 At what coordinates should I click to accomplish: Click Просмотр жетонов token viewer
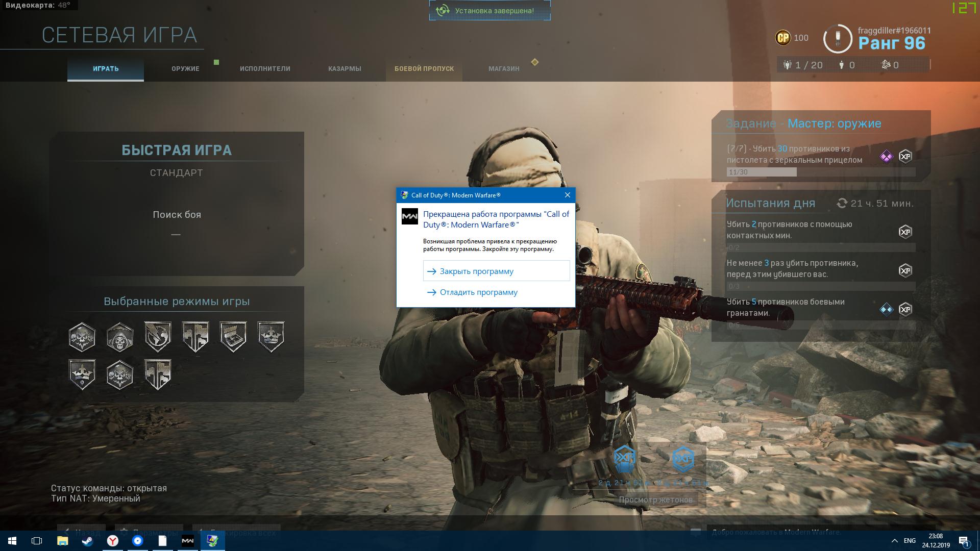(x=655, y=499)
